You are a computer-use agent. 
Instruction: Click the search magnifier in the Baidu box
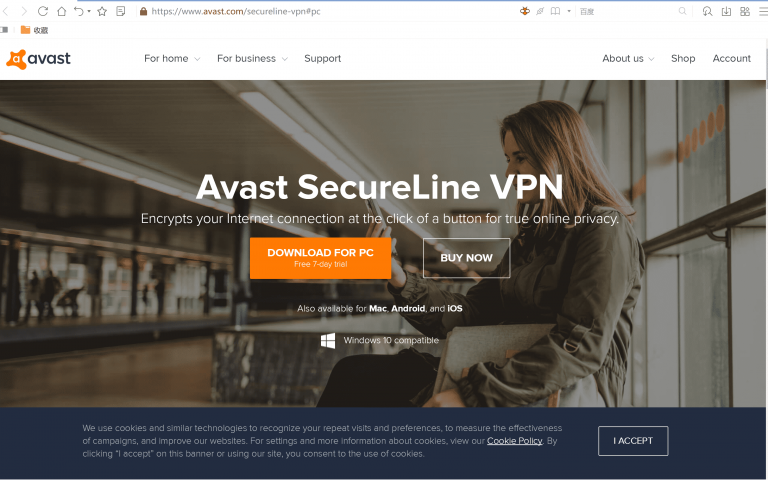click(682, 11)
